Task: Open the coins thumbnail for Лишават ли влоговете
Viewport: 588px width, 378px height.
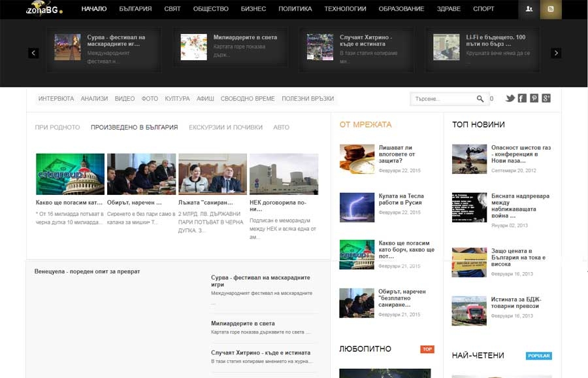Action: pos(357,159)
